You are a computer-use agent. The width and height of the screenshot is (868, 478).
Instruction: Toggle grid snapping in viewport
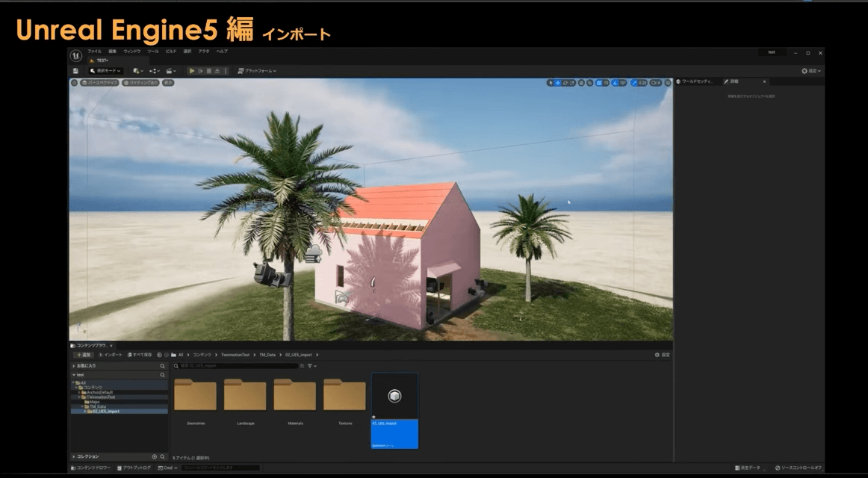598,83
